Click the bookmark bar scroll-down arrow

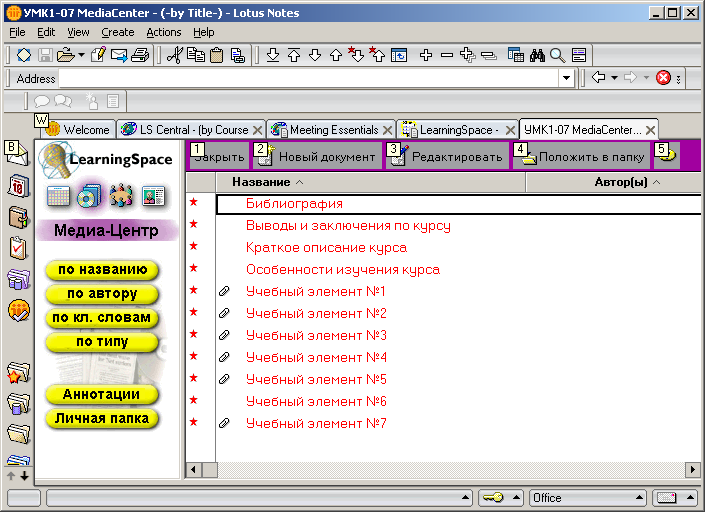coord(25,476)
